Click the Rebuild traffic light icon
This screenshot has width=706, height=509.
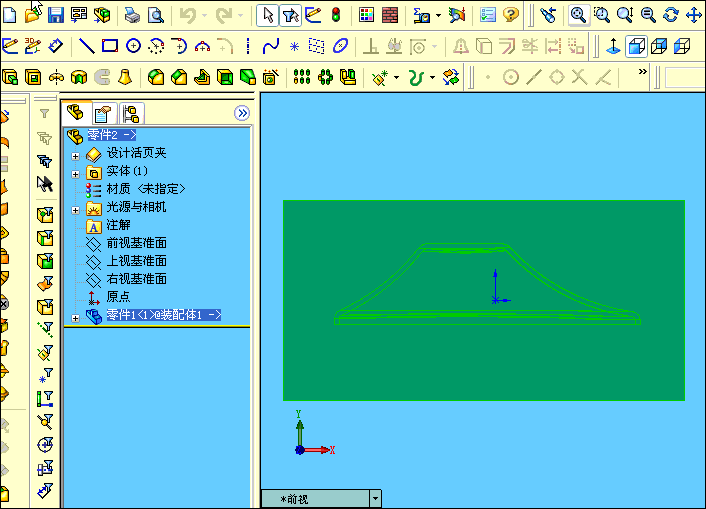(336, 15)
